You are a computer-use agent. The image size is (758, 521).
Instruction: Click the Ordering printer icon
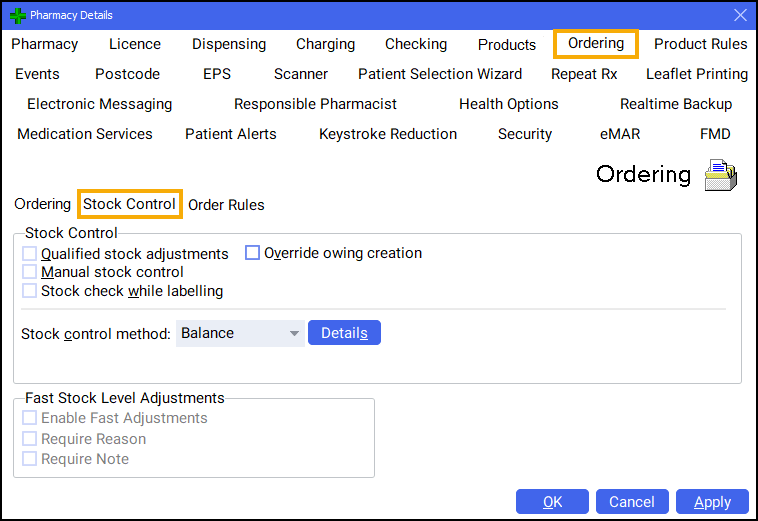pyautogui.click(x=720, y=175)
